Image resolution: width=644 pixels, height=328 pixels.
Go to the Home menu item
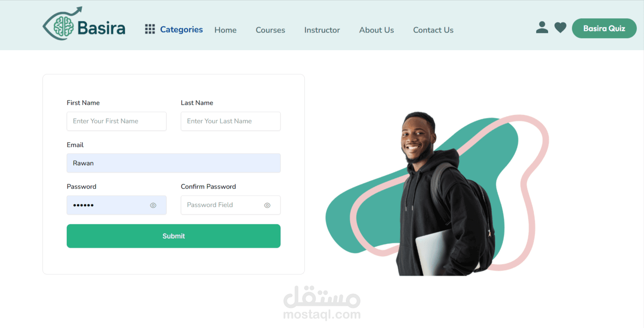(x=225, y=30)
